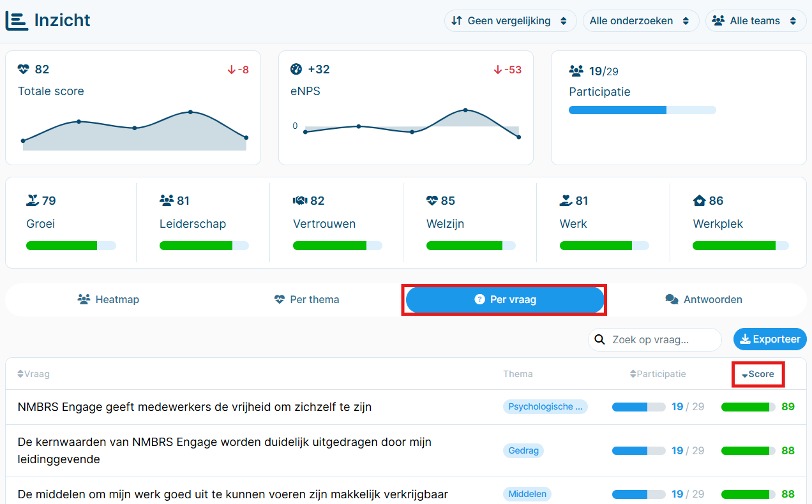Sort by the Score column header

pos(758,374)
